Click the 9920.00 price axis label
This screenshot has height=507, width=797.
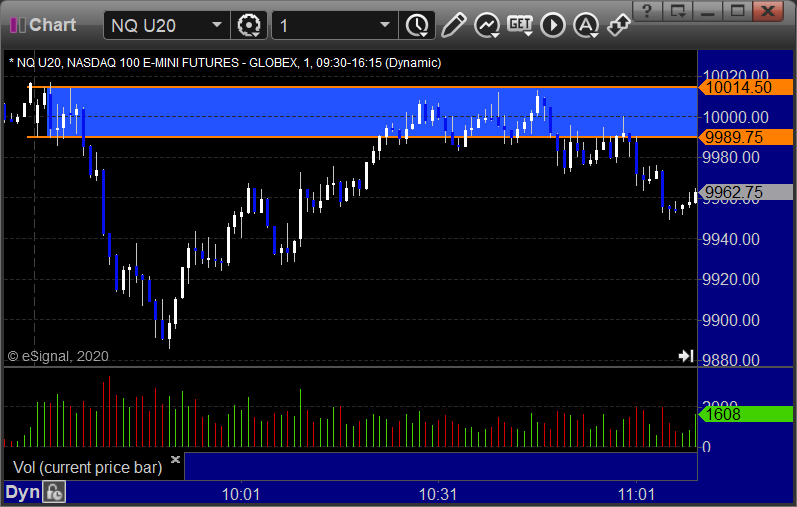[x=731, y=279]
